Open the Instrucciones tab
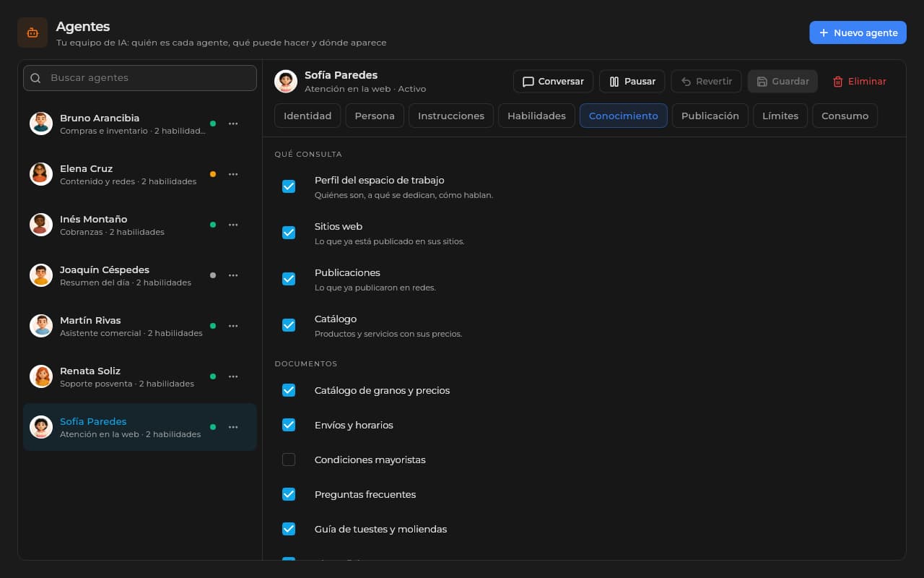The width and height of the screenshot is (924, 578). (451, 116)
